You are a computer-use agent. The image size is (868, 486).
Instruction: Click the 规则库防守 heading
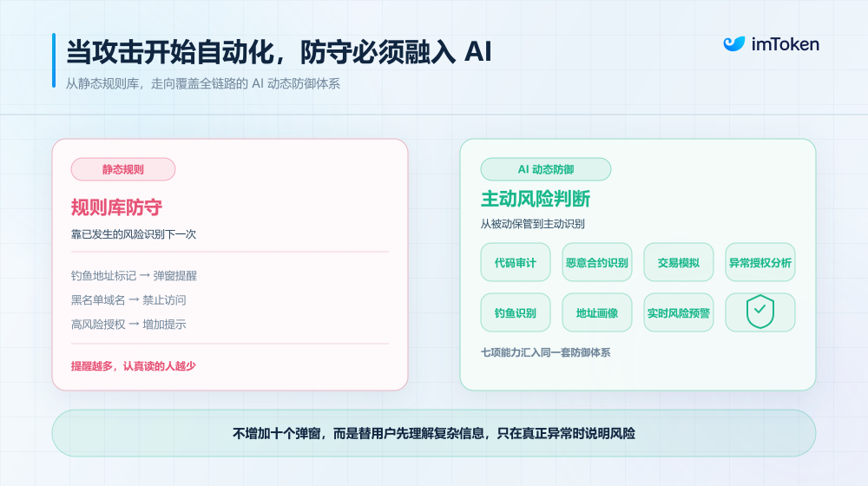(117, 207)
